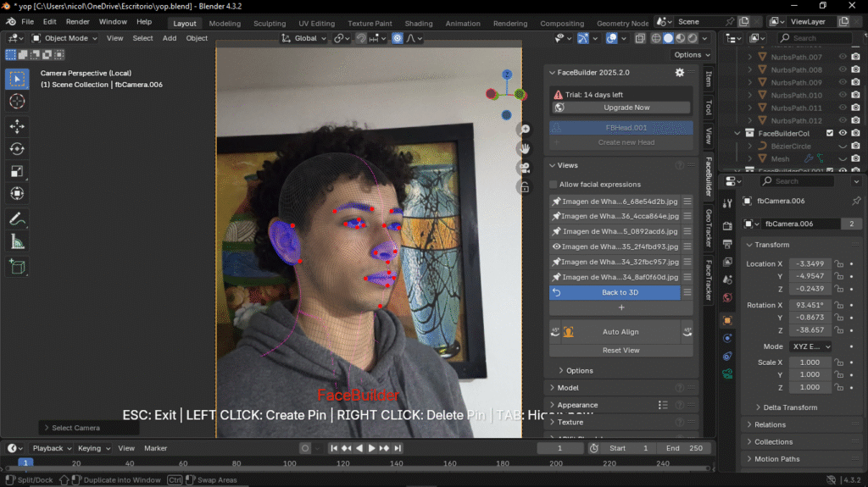The height and width of the screenshot is (487, 868).
Task: Open the Object Mode dropdown
Action: (x=65, y=38)
